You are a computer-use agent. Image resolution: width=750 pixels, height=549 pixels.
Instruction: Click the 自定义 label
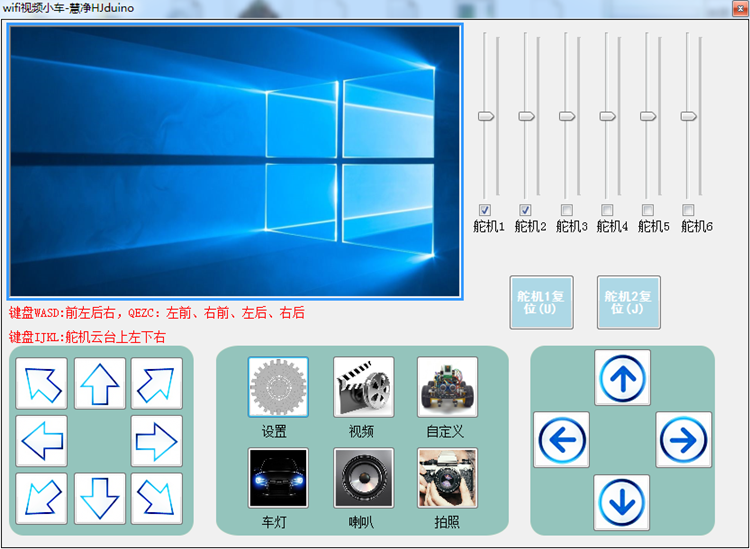click(445, 431)
